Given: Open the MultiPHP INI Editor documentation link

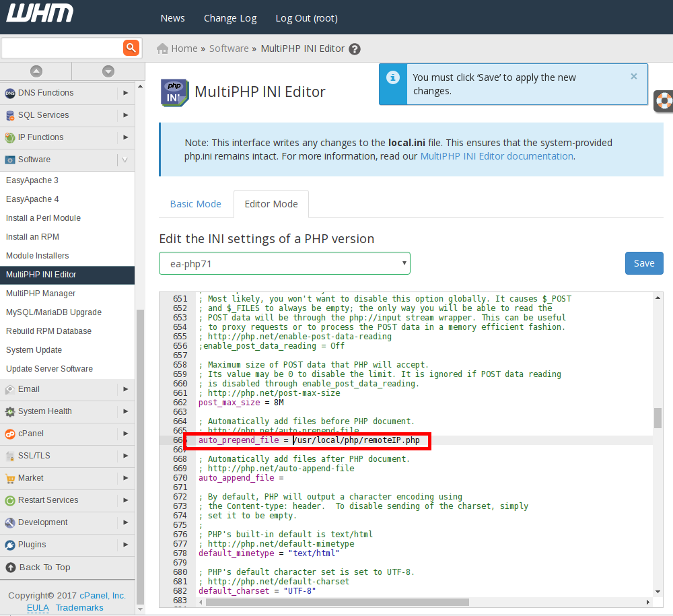Looking at the screenshot, I should [x=497, y=156].
